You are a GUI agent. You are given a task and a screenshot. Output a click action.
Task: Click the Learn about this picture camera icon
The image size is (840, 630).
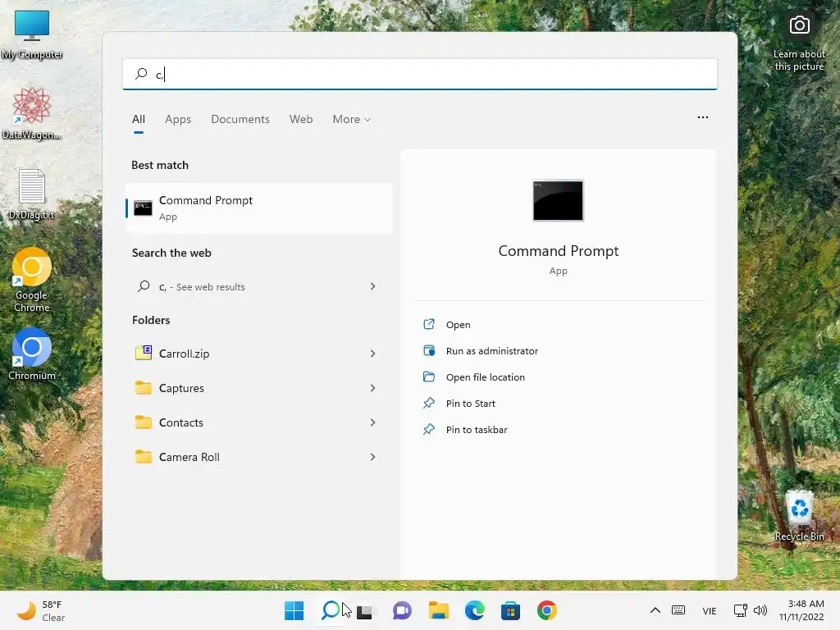coord(799,25)
